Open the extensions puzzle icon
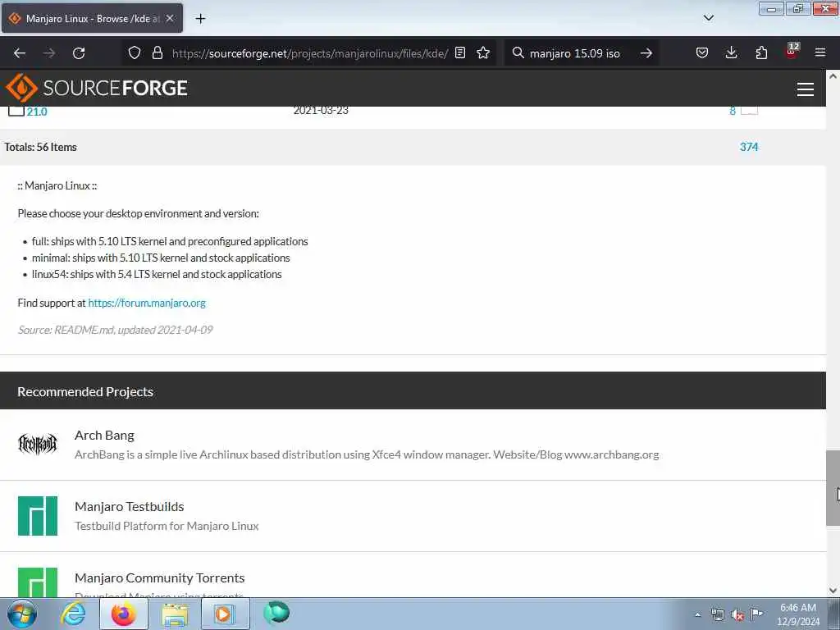The width and height of the screenshot is (840, 630). 761,52
